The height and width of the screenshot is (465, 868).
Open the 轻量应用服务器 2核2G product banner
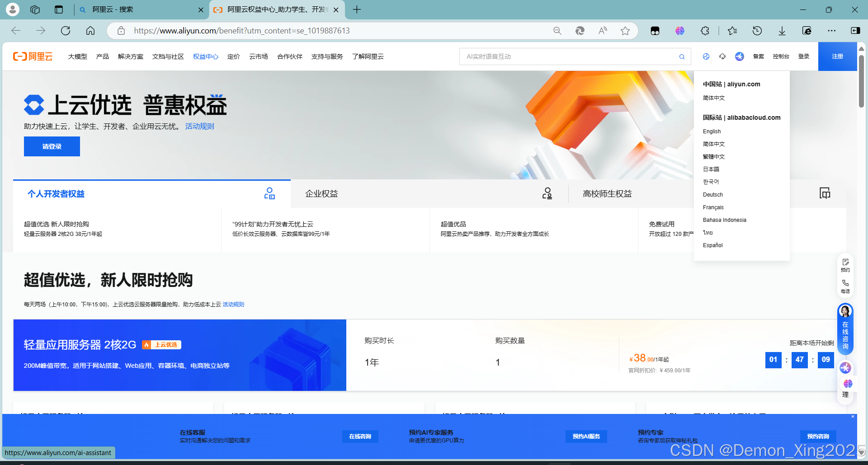pos(180,355)
